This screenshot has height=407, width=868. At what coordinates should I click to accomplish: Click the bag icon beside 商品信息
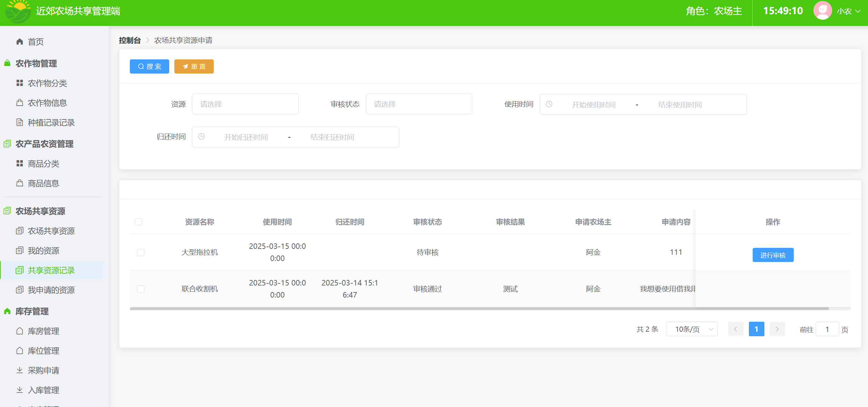(20, 183)
